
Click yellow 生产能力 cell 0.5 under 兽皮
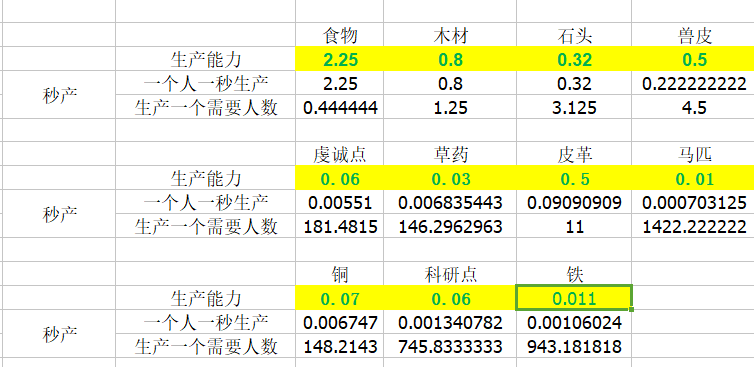pyautogui.click(x=693, y=59)
